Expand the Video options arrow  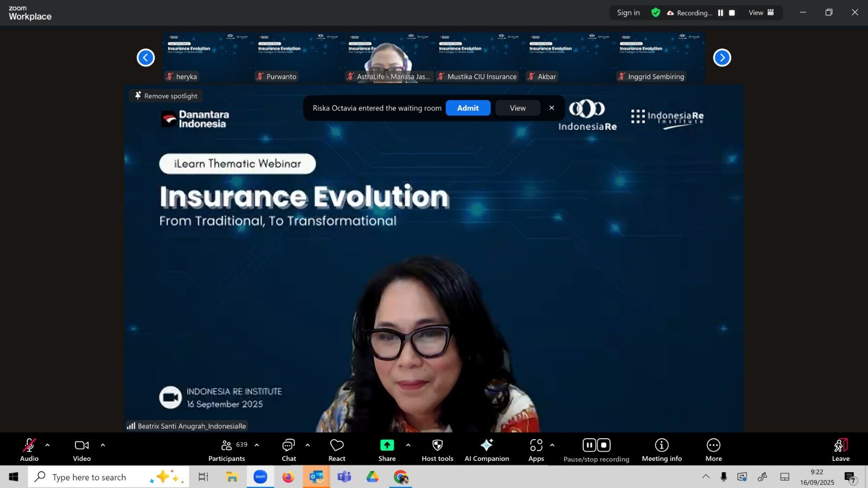click(x=103, y=445)
